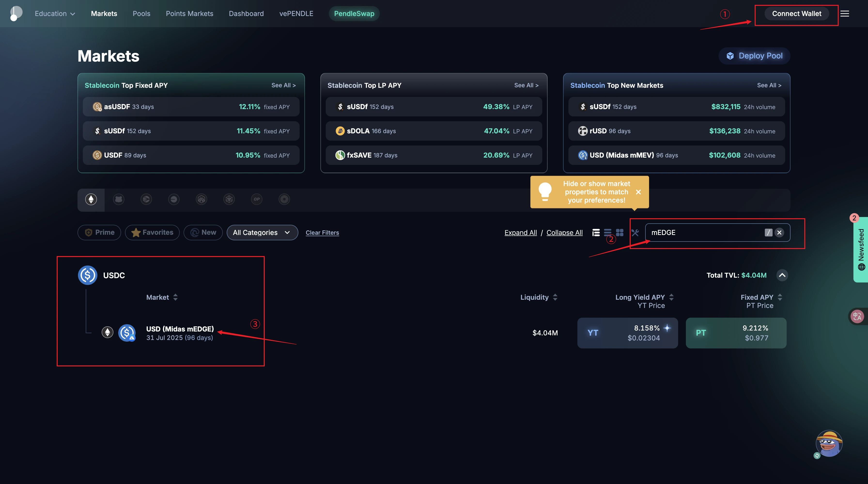
Task: Toggle the Favorites filter
Action: click(x=152, y=232)
